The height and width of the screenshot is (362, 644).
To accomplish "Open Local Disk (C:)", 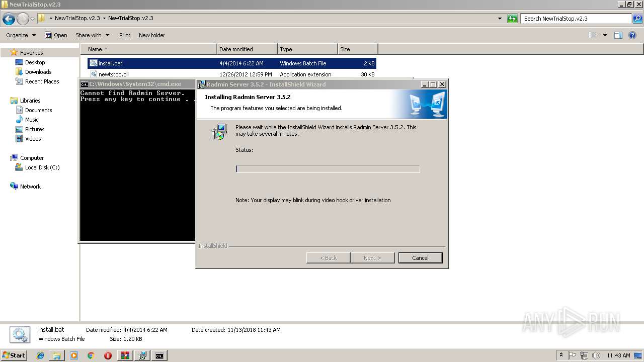I will [42, 167].
